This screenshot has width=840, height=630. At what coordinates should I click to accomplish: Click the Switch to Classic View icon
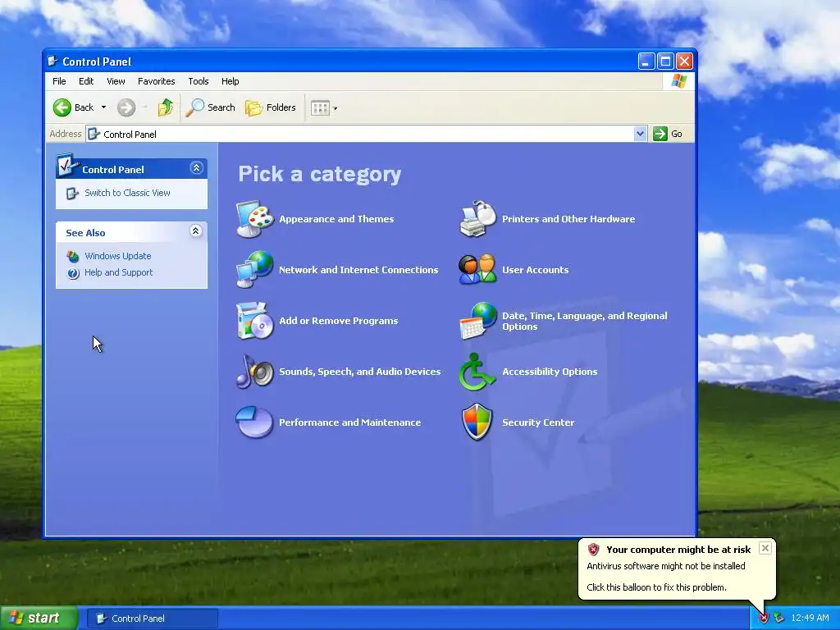(72, 194)
